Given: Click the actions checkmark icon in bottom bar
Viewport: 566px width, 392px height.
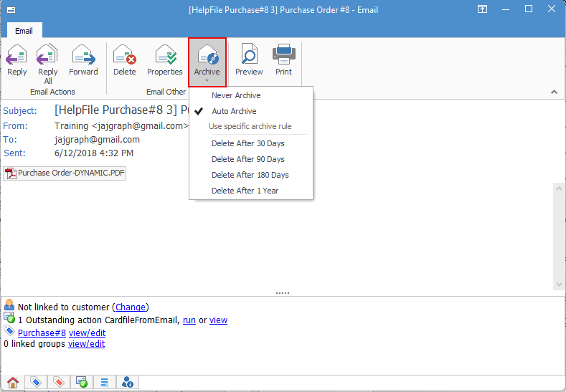Looking at the screenshot, I should coord(82,382).
